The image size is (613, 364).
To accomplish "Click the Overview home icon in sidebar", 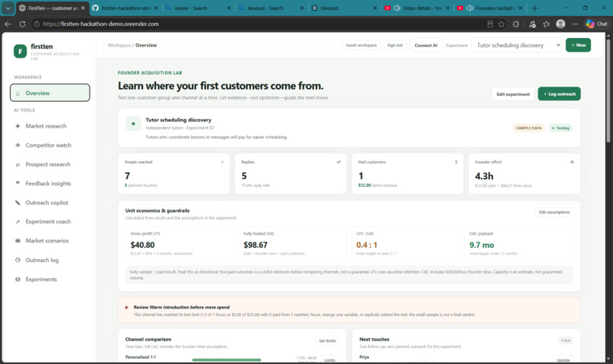I will [17, 93].
